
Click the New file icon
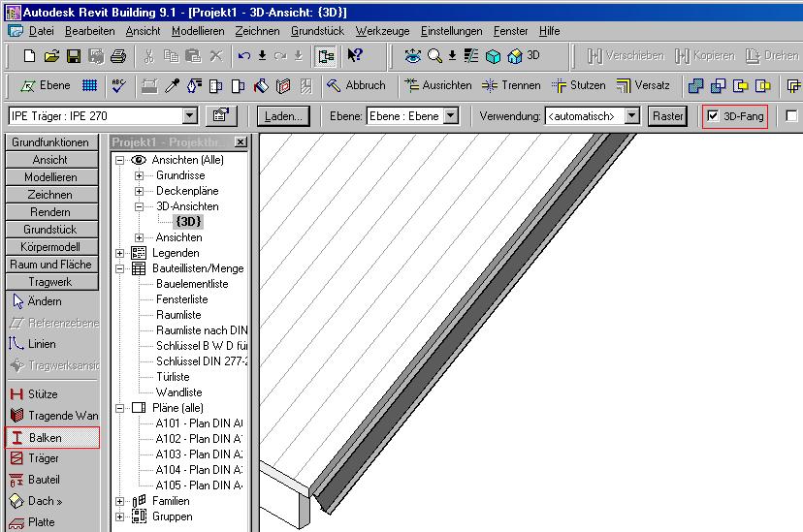coord(29,56)
